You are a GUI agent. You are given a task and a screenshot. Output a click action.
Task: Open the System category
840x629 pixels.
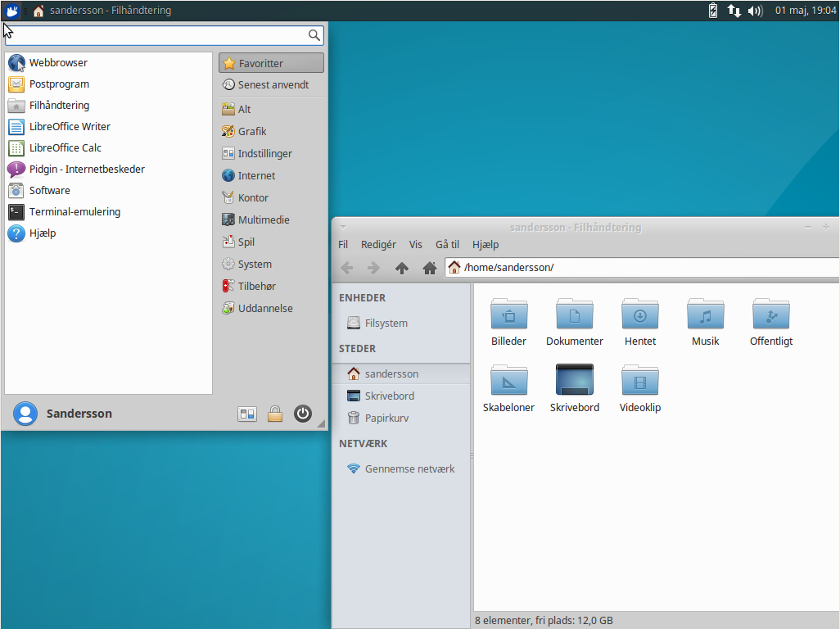click(x=271, y=265)
